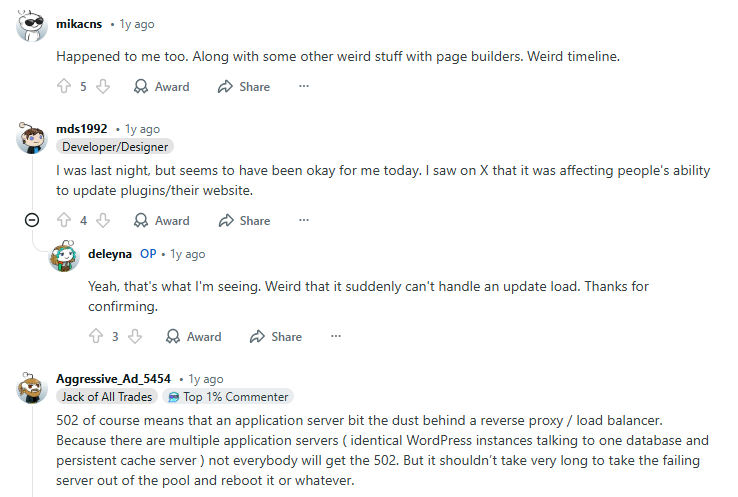Screen dimensions: 738x497
Task: Open mds1992's user profile link
Action: (x=82, y=129)
